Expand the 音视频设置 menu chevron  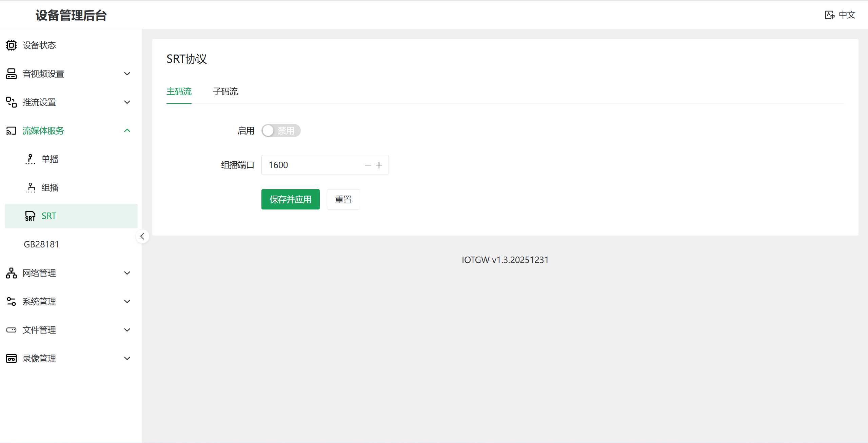click(127, 74)
